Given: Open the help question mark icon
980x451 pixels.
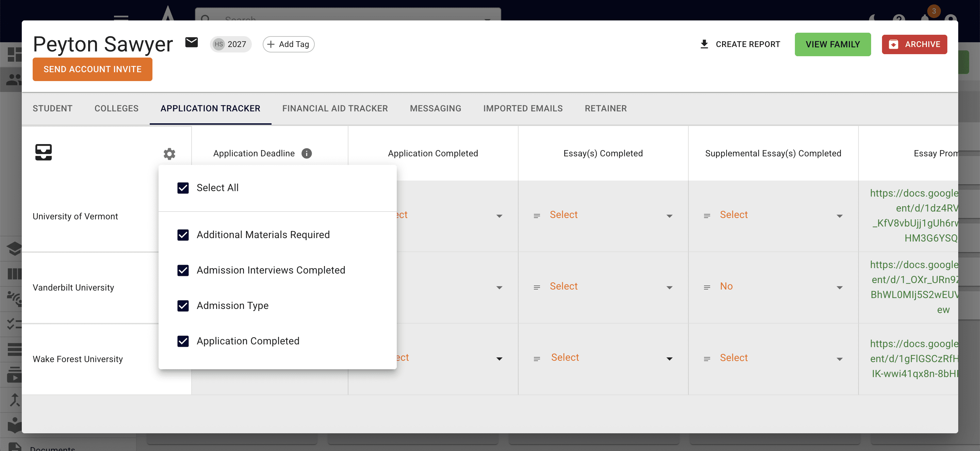Looking at the screenshot, I should (x=899, y=17).
